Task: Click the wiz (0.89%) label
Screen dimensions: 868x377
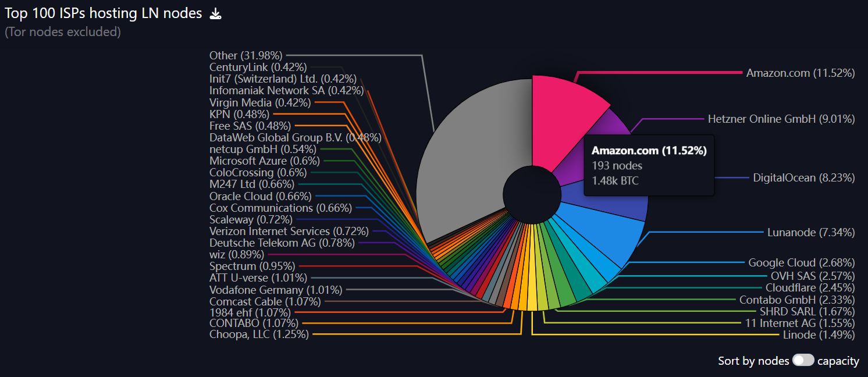Action: (237, 254)
